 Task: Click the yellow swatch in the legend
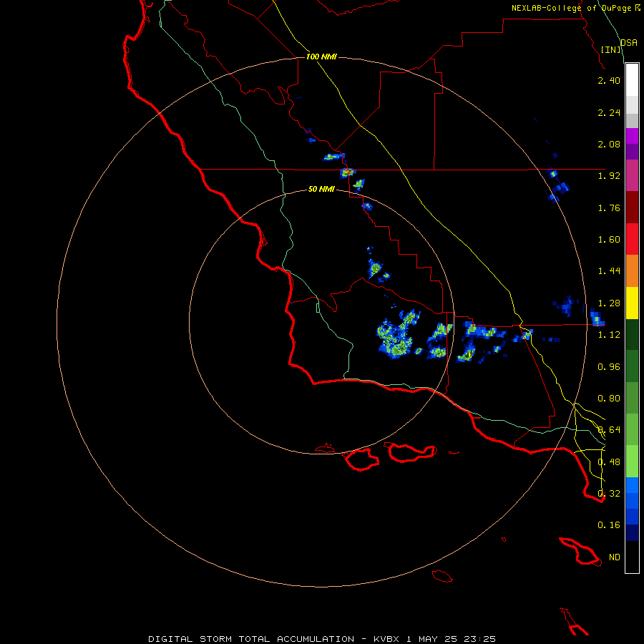click(x=632, y=303)
